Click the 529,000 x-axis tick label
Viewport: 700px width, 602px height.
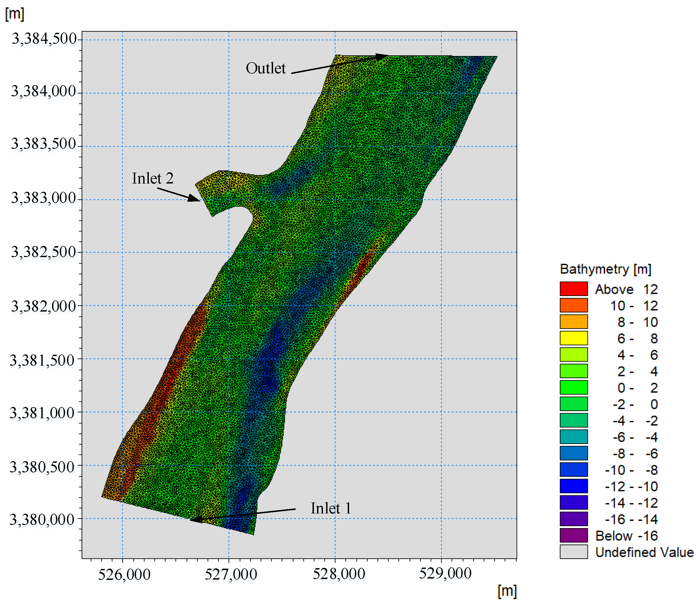[445, 574]
